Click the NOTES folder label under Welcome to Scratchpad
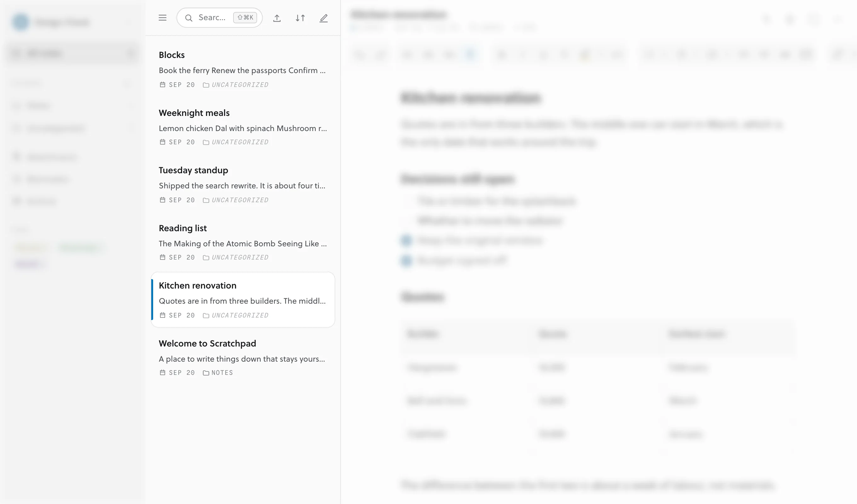 [222, 373]
